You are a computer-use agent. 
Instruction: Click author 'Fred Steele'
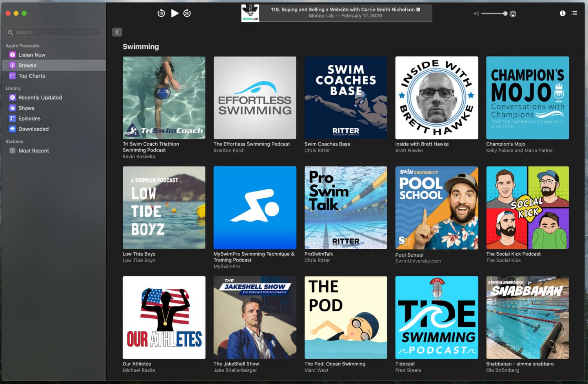[x=408, y=370]
